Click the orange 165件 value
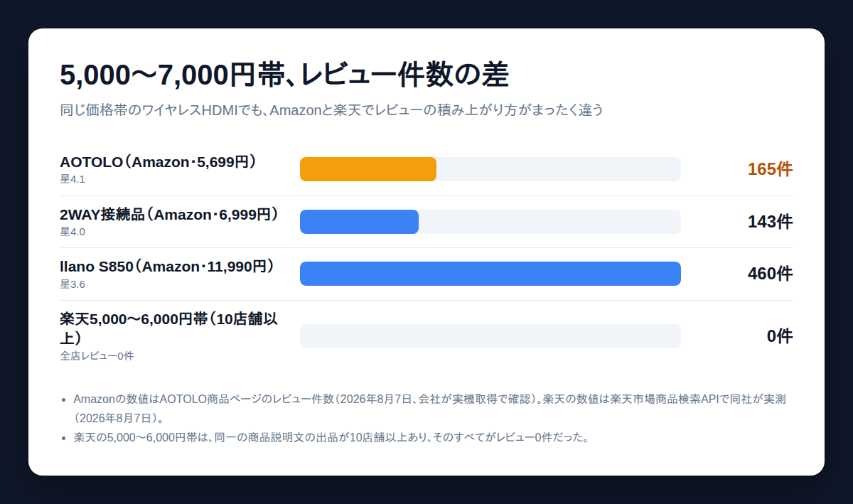The height and width of the screenshot is (504, 853). click(x=770, y=169)
